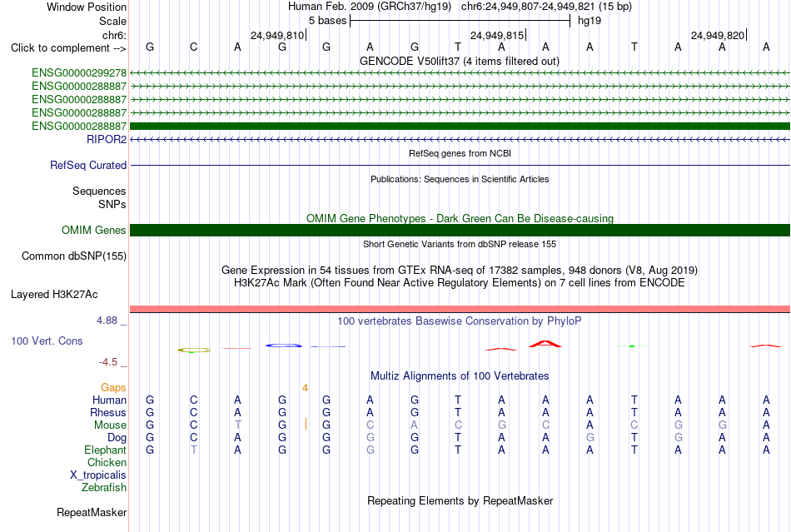Click the RefSeq Curated thin line
The height and width of the screenshot is (532, 791).
point(460,166)
